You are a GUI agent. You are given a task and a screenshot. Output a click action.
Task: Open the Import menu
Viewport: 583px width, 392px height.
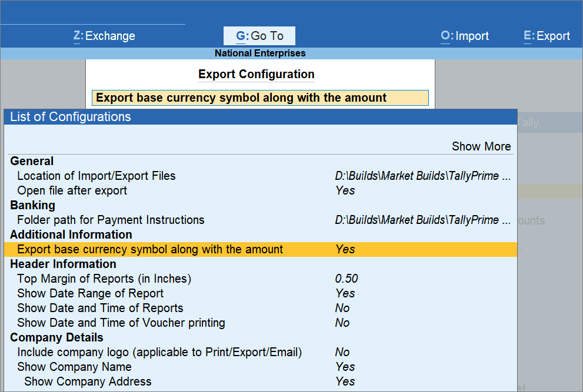464,36
